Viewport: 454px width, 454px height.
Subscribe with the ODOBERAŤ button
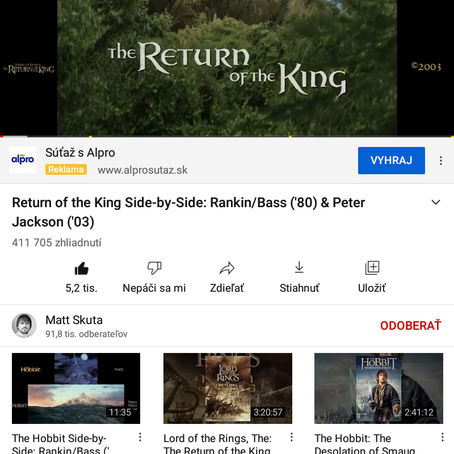click(x=410, y=326)
